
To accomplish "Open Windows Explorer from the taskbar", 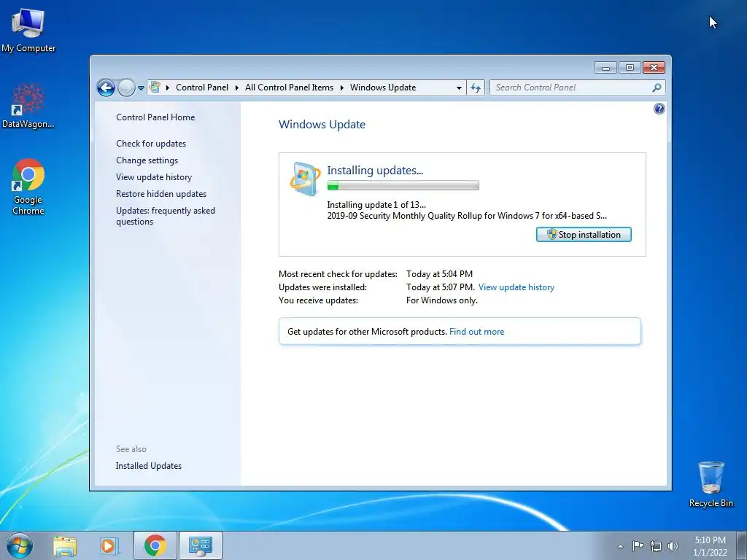I will tap(65, 545).
